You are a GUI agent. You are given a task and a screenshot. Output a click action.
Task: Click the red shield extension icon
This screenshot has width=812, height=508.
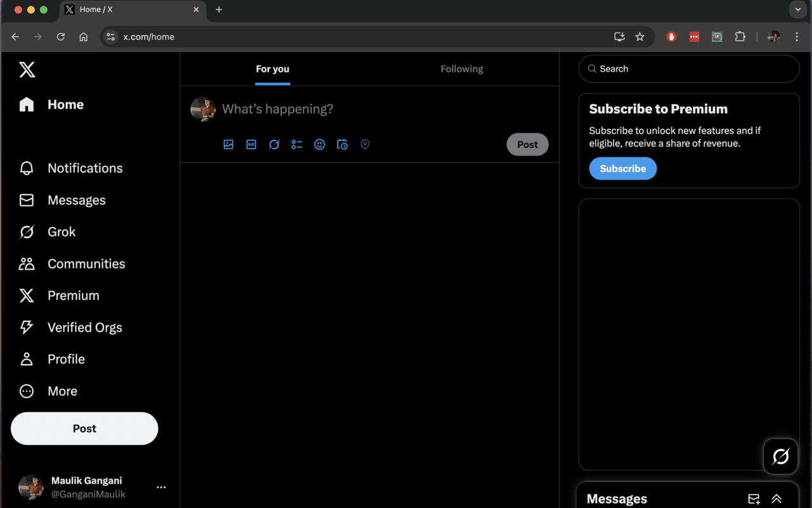pyautogui.click(x=672, y=37)
